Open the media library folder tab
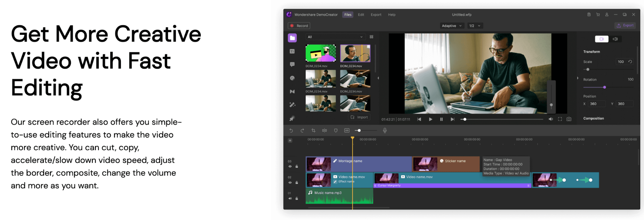This screenshot has height=220, width=644. click(292, 38)
